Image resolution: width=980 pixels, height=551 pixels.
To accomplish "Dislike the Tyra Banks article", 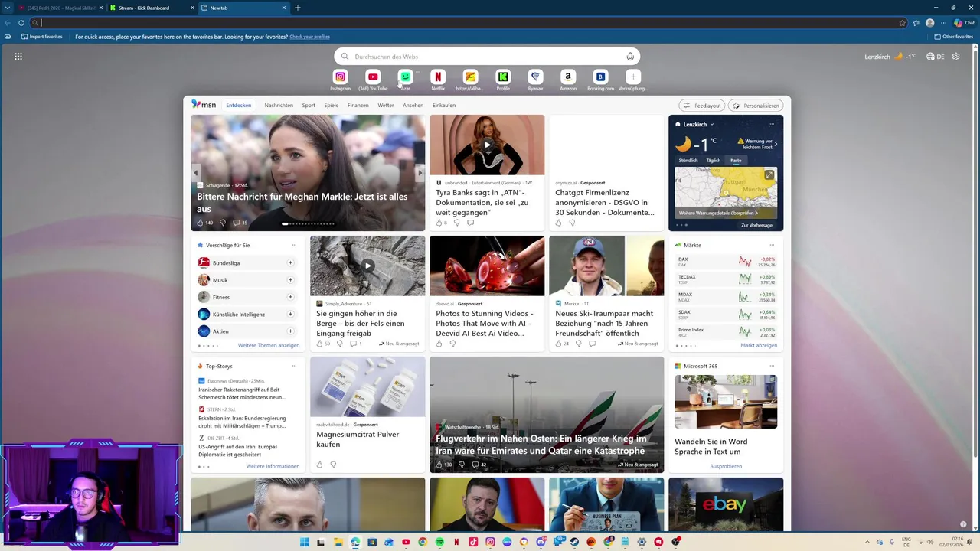I will point(456,223).
